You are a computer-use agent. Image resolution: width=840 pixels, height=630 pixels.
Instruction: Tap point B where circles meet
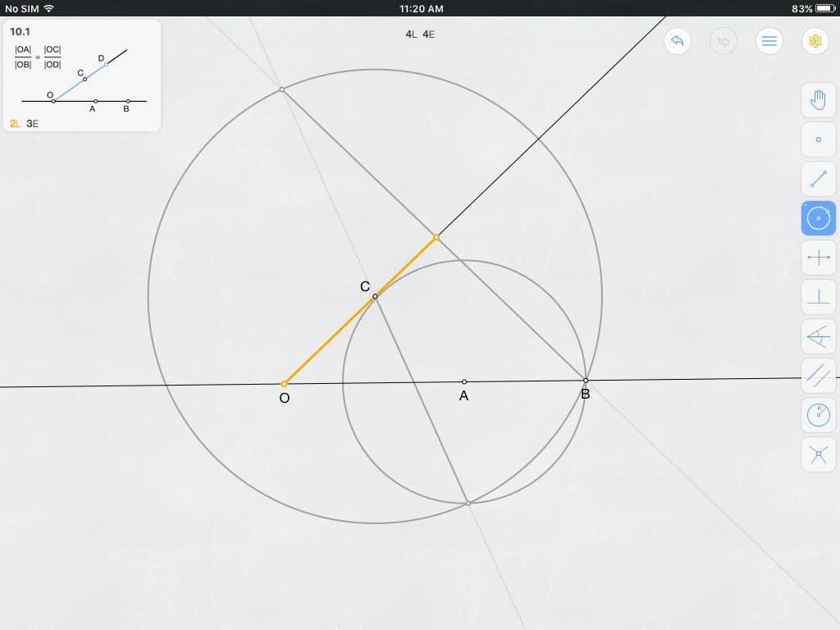pyautogui.click(x=586, y=381)
